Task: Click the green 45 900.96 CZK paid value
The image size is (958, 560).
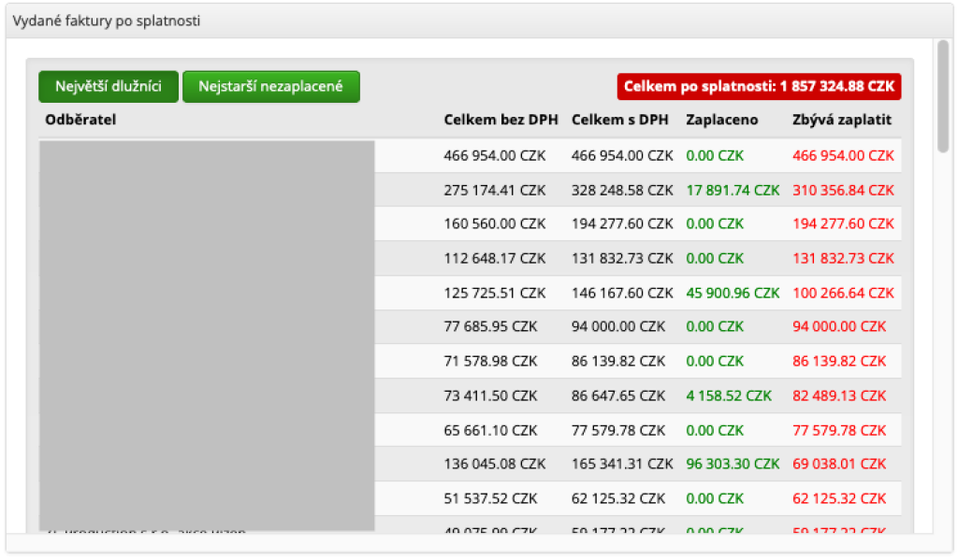Action: [x=733, y=293]
